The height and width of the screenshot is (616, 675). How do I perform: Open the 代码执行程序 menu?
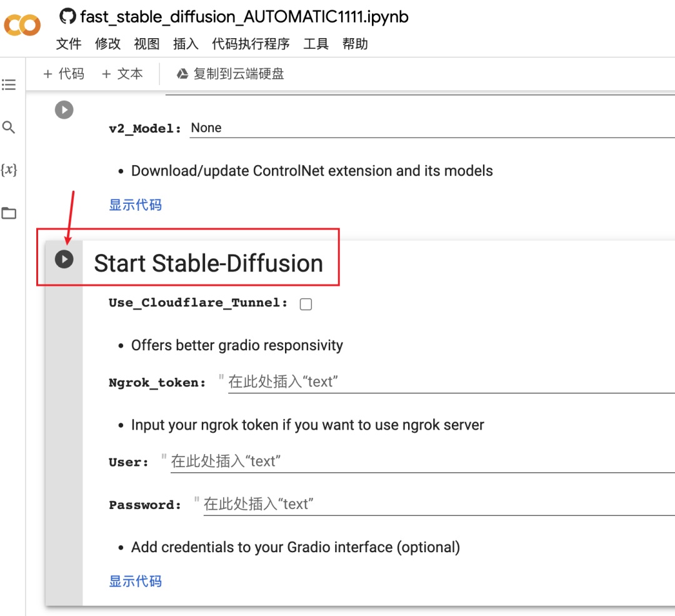click(x=251, y=44)
